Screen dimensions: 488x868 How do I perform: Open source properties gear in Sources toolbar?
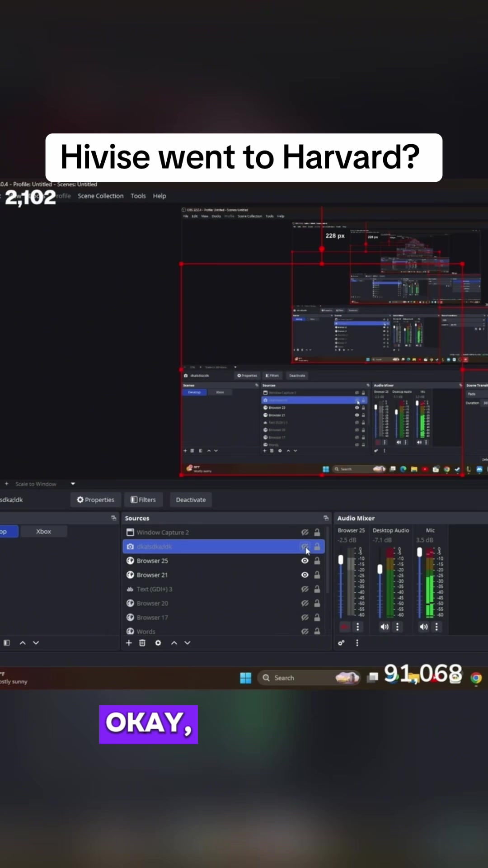pos(158,643)
